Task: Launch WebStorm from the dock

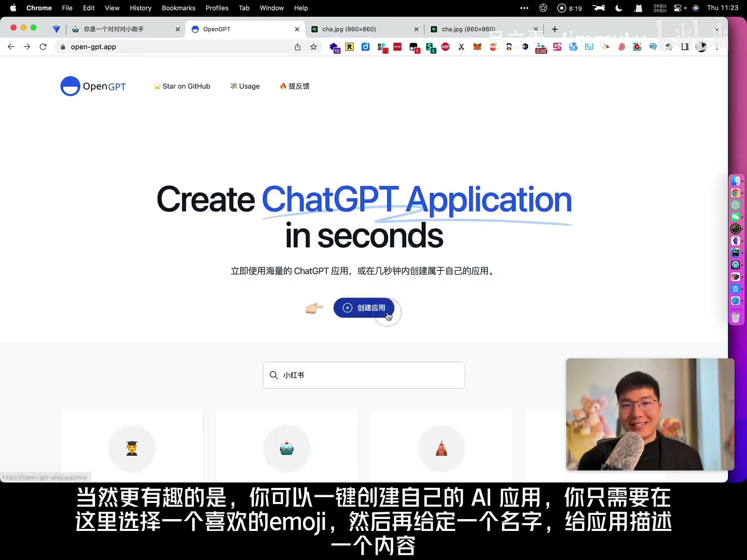Action: [736, 253]
